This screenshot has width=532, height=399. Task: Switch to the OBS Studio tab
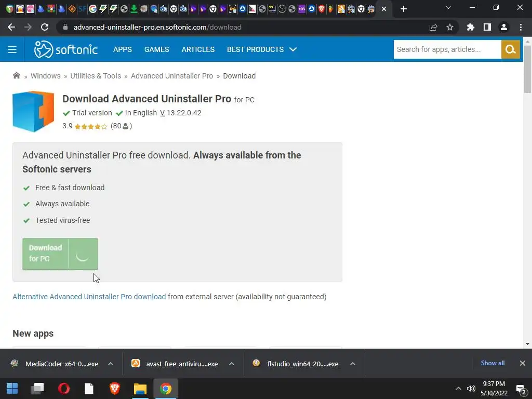point(282,9)
